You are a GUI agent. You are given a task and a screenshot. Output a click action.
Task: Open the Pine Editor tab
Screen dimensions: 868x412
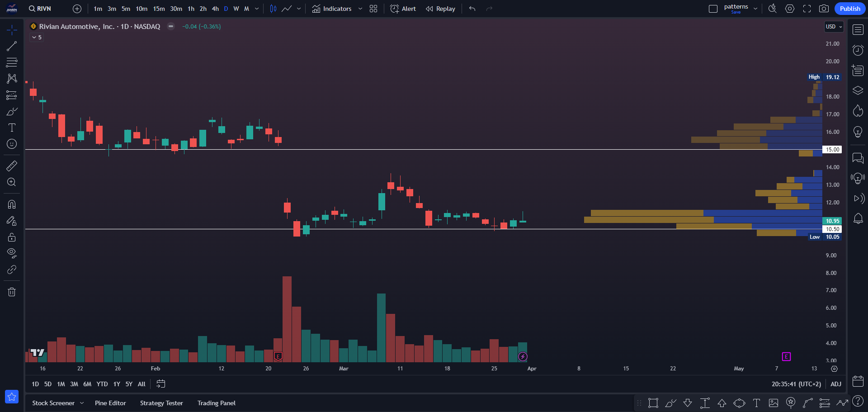110,403
